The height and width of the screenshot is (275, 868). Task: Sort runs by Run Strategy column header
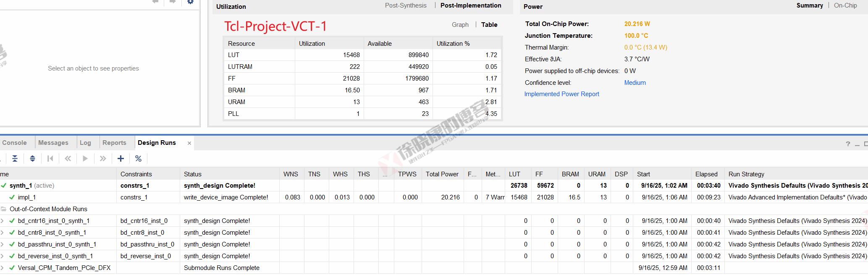[x=796, y=174]
